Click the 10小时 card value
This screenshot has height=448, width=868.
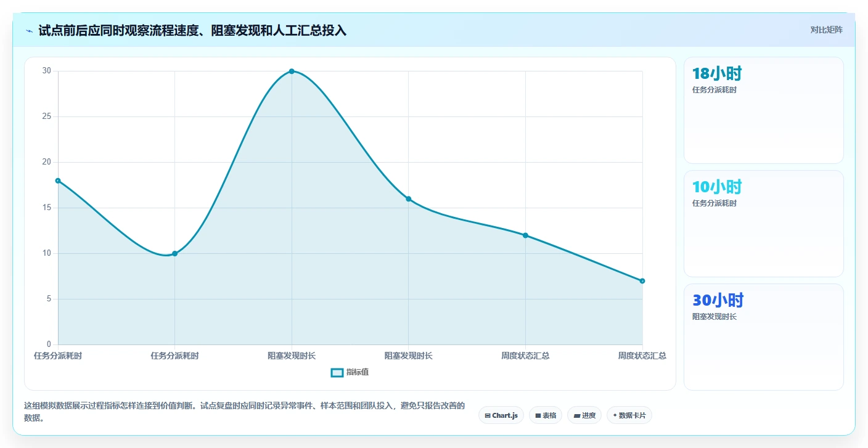click(717, 187)
